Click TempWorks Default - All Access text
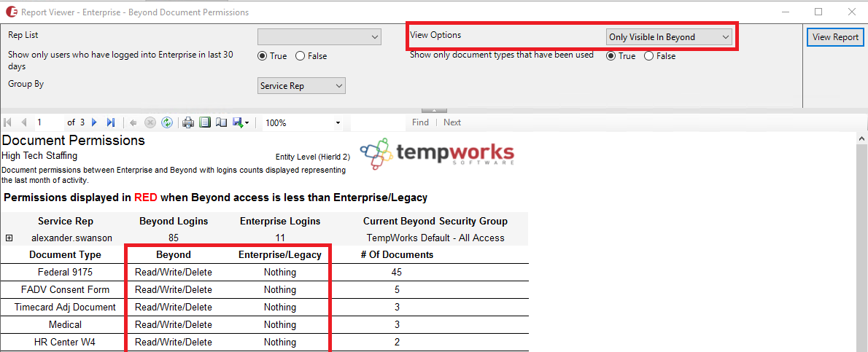Screen dimensions: 868x352 point(435,238)
